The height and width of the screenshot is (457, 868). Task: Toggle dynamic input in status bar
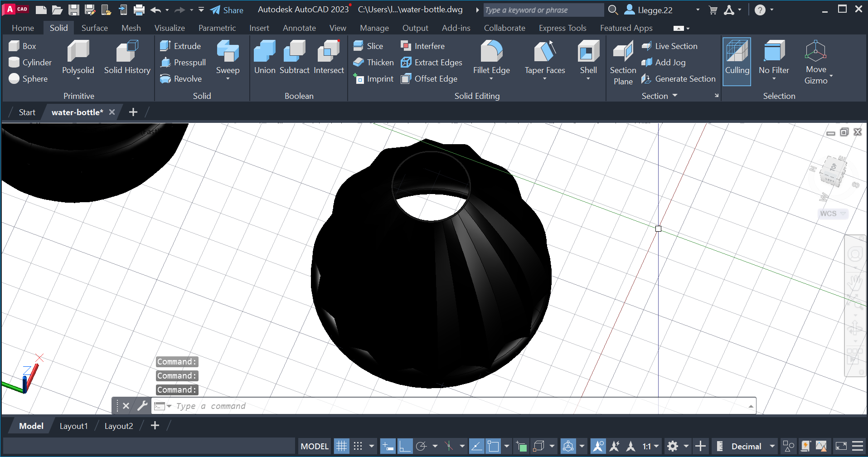click(x=388, y=446)
